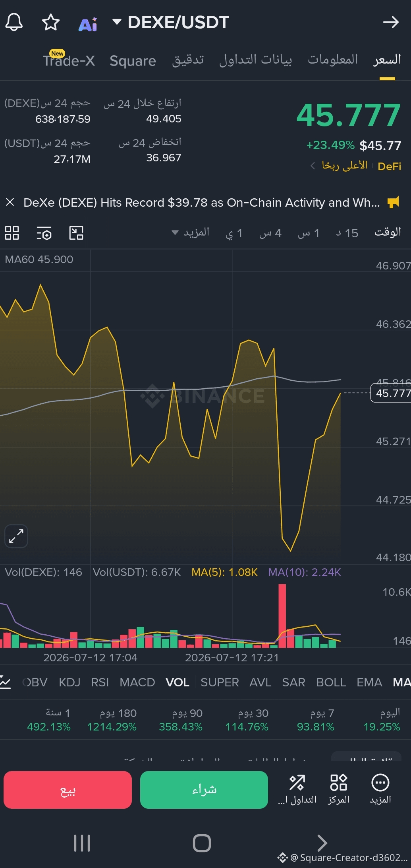
Task: Click the current price label 45.777 on axis
Action: pyautogui.click(x=391, y=393)
